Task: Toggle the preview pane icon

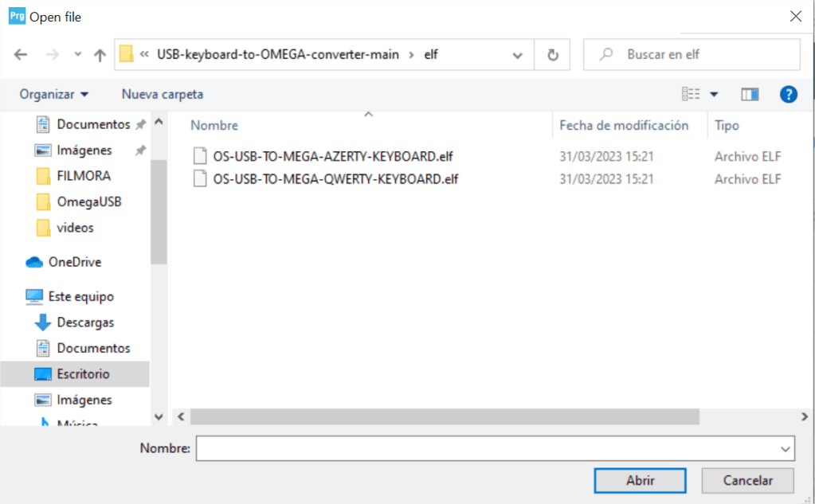Action: point(750,94)
